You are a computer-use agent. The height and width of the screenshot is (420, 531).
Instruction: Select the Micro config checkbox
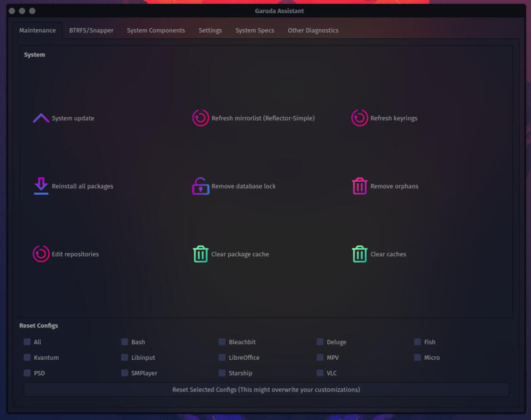417,357
